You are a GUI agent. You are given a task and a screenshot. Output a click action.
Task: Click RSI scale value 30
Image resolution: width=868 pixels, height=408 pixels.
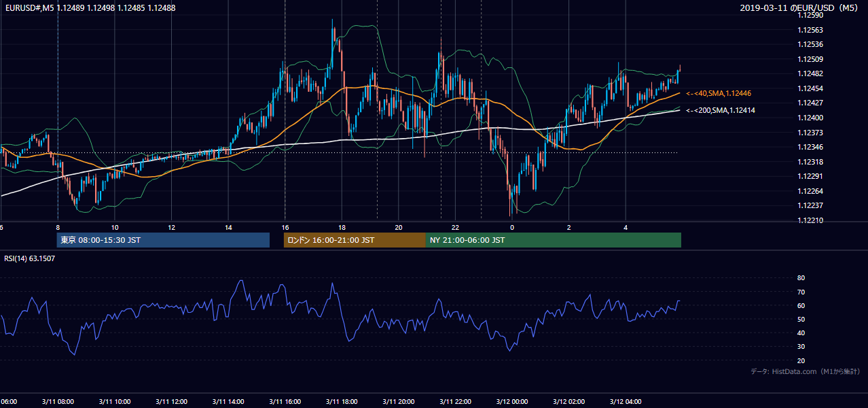[801, 347]
